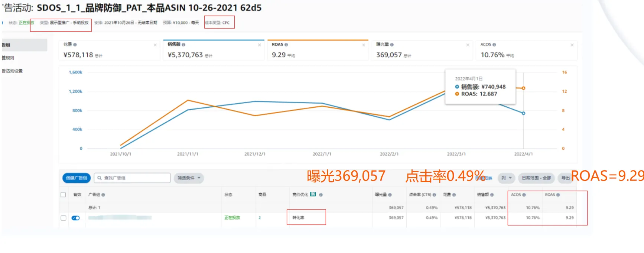This screenshot has width=644, height=253.
Task: Open the product count link 2
Action: (x=260, y=218)
